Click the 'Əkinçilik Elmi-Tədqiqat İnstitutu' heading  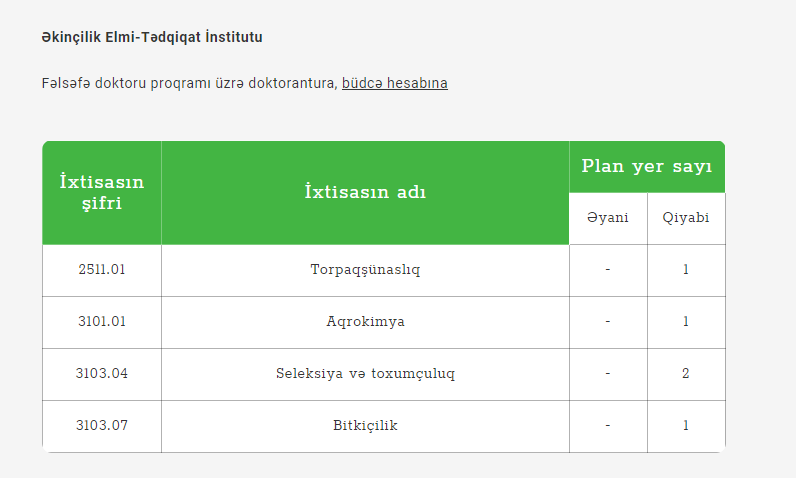coord(152,37)
